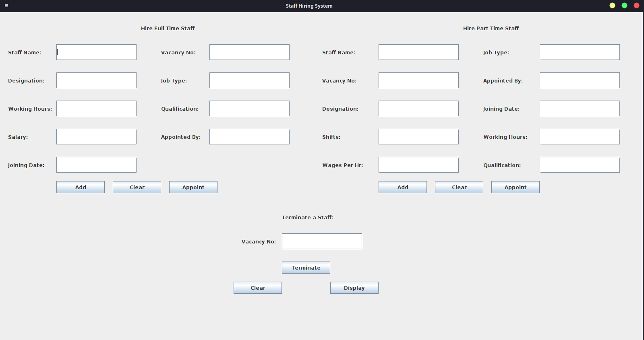Click the Part Time Joining Date field
The image size is (644, 340).
tap(580, 109)
